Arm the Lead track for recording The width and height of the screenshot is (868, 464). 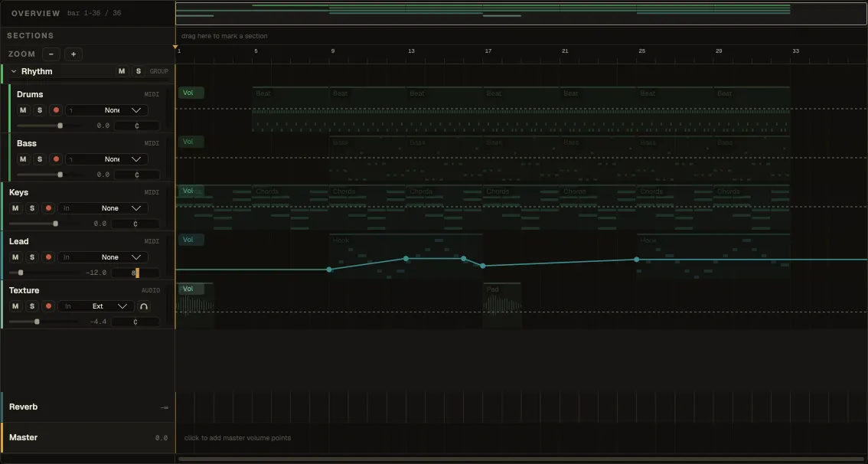click(48, 257)
